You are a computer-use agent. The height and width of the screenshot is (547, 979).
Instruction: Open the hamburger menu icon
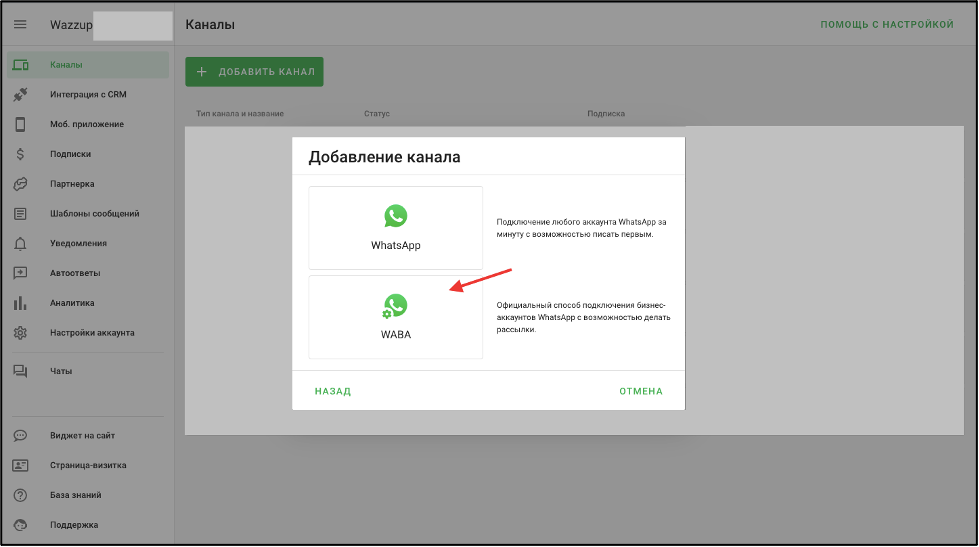point(20,24)
